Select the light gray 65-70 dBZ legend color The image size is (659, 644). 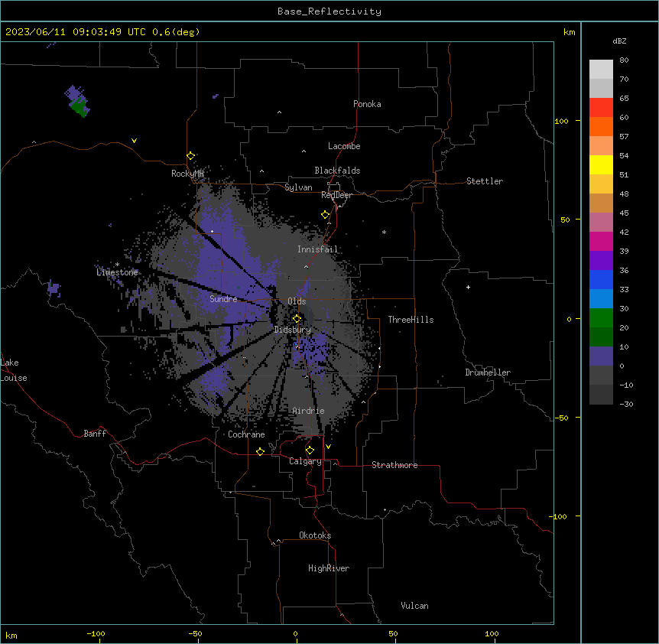(601, 88)
